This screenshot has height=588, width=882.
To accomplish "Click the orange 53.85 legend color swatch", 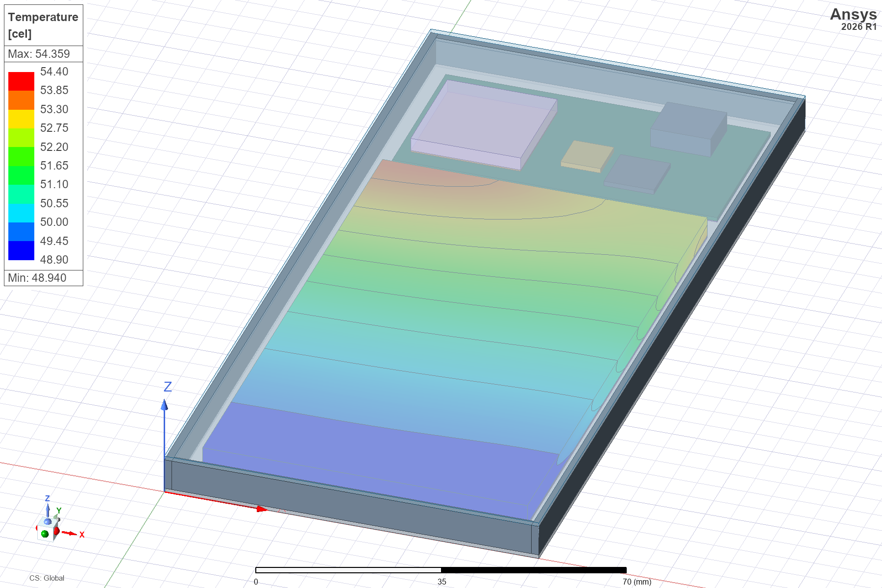I will [x=21, y=100].
